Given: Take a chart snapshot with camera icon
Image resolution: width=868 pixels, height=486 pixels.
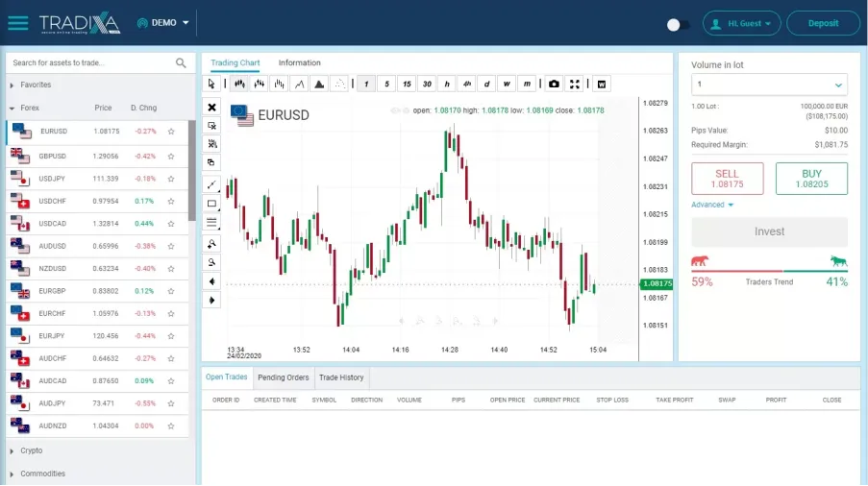Looking at the screenshot, I should tap(554, 84).
